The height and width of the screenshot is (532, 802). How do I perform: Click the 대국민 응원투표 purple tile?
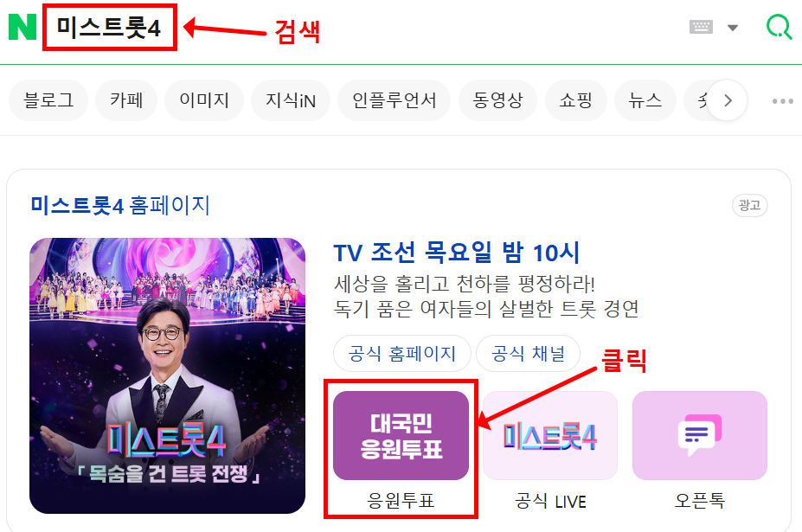tap(401, 436)
